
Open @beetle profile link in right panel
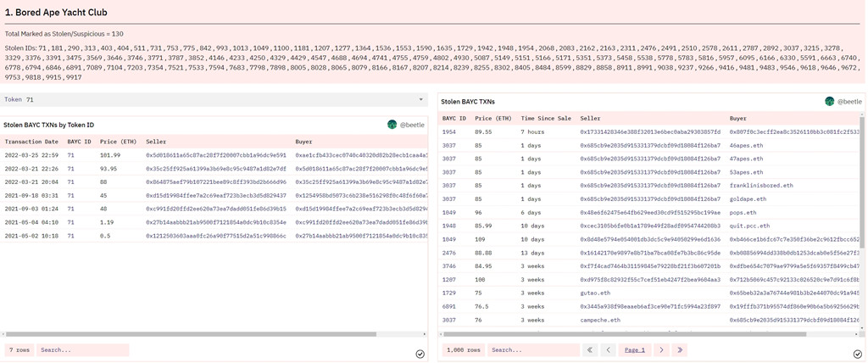click(849, 102)
